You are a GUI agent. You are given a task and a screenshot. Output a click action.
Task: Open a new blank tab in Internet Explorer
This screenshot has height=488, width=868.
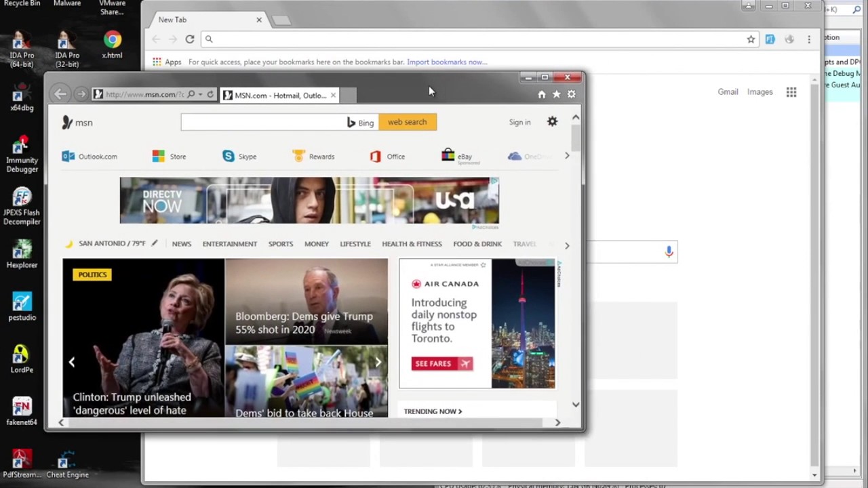[348, 96]
